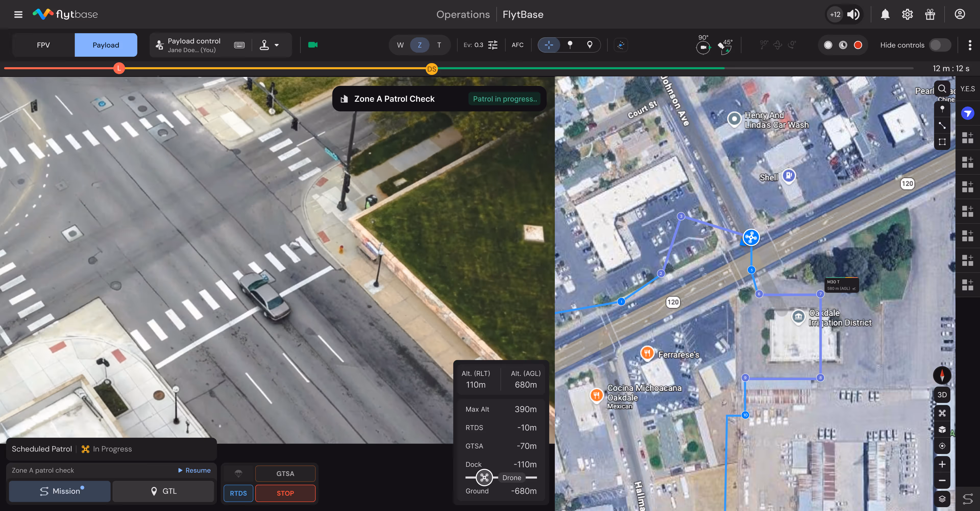The height and width of the screenshot is (511, 980).
Task: Switch the map to 3D view
Action: 942,394
